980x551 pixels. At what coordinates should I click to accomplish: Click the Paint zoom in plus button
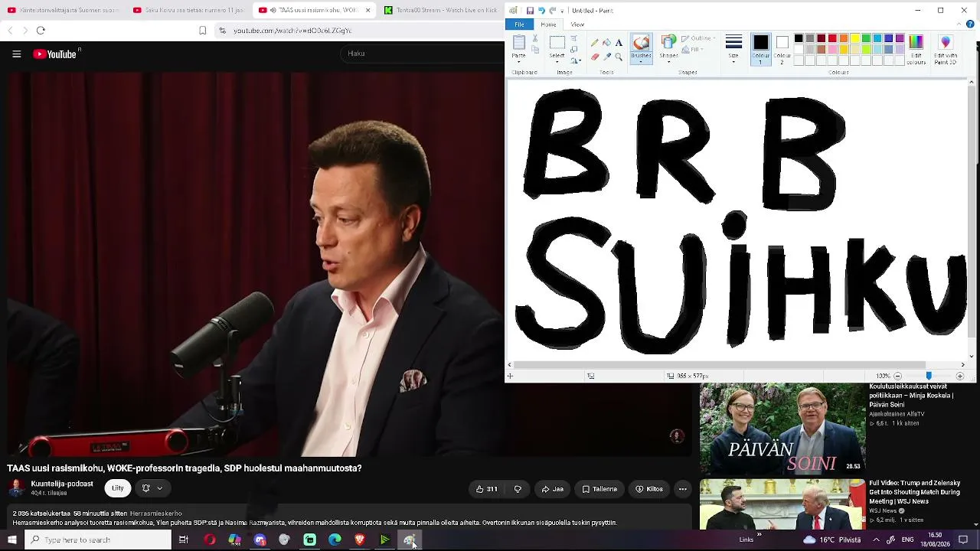(x=960, y=376)
